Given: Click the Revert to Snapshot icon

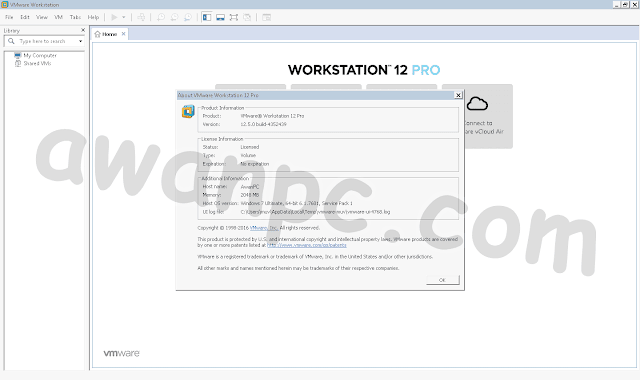Looking at the screenshot, I should (x=174, y=17).
